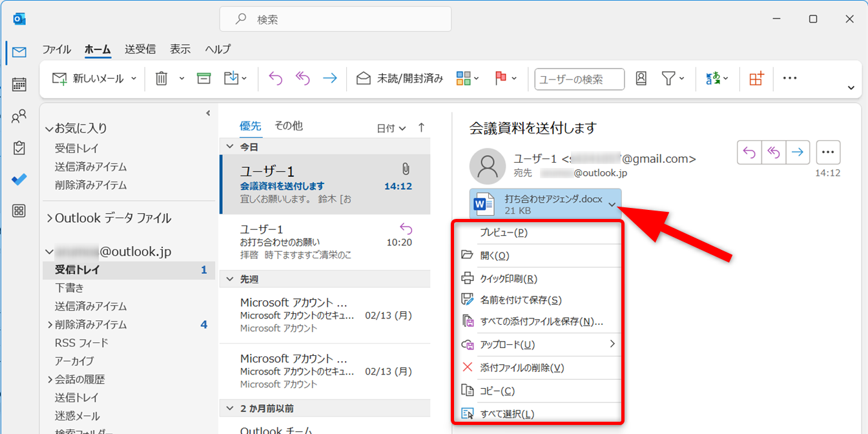Expand the Outlook データ ファイル folder
Viewport: 868px width, 434px height.
(50, 218)
